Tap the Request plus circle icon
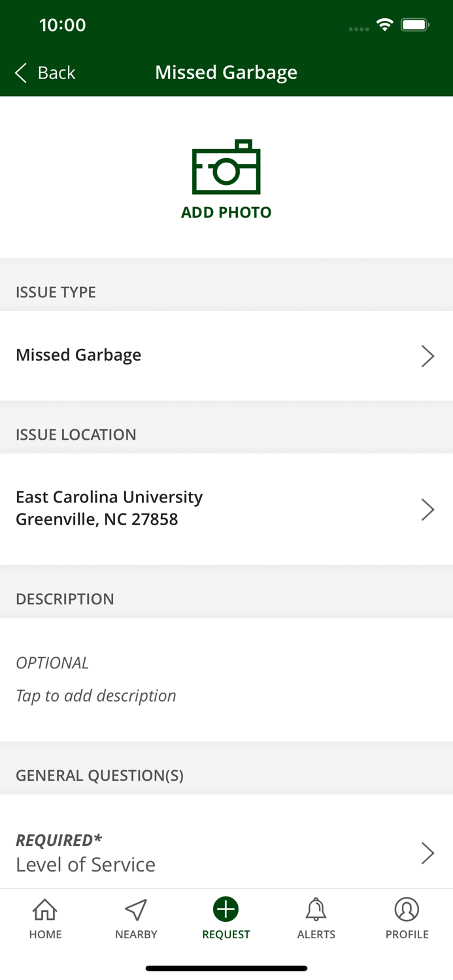 (x=226, y=909)
